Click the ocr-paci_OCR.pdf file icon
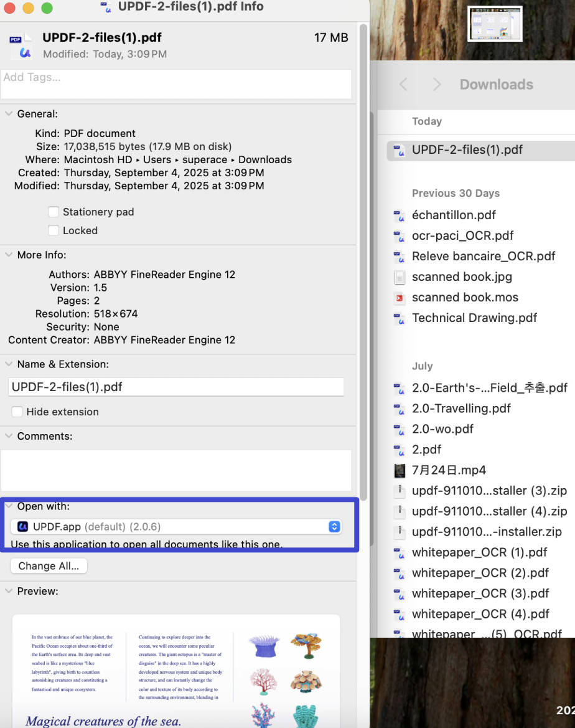 point(399,236)
